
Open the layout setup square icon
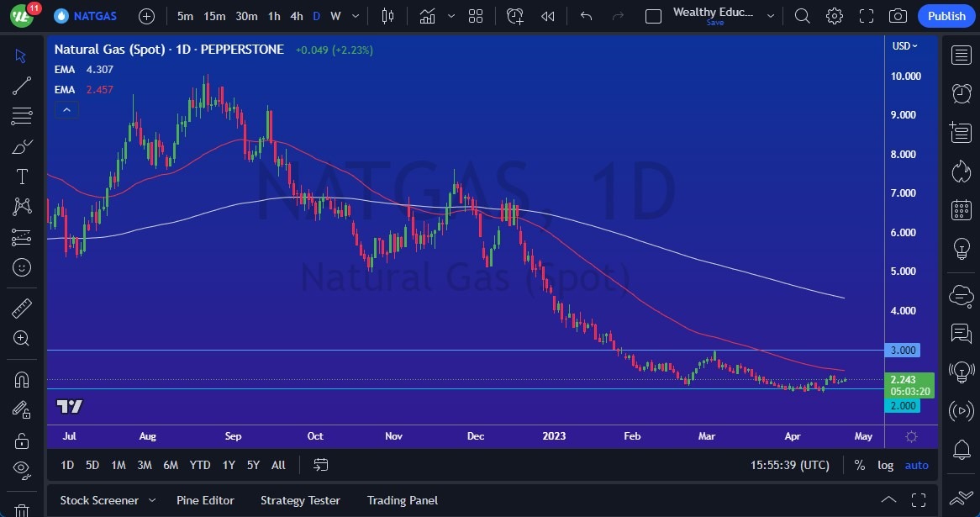653,16
